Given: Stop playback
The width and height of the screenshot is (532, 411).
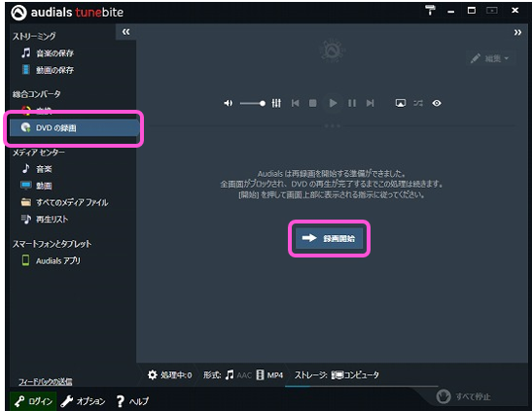Looking at the screenshot, I should click(x=313, y=103).
